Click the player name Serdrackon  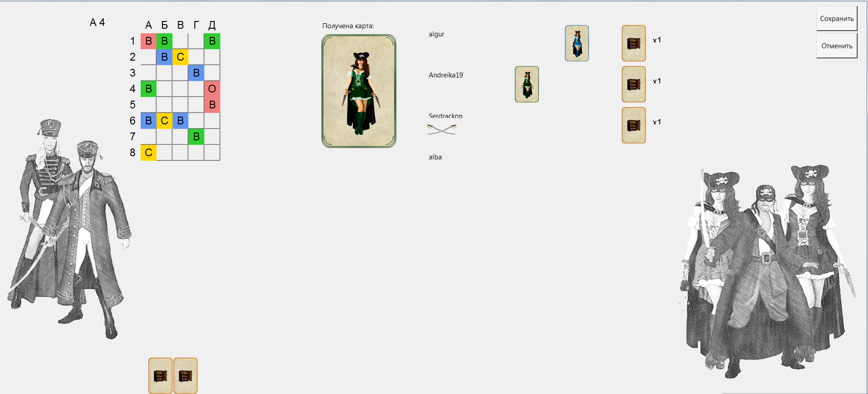click(x=446, y=116)
